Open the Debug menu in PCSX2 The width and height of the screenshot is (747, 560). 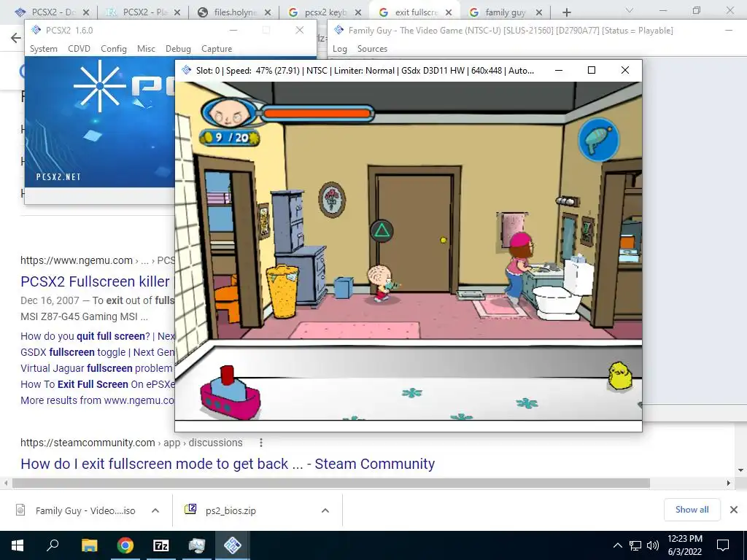[178, 49]
